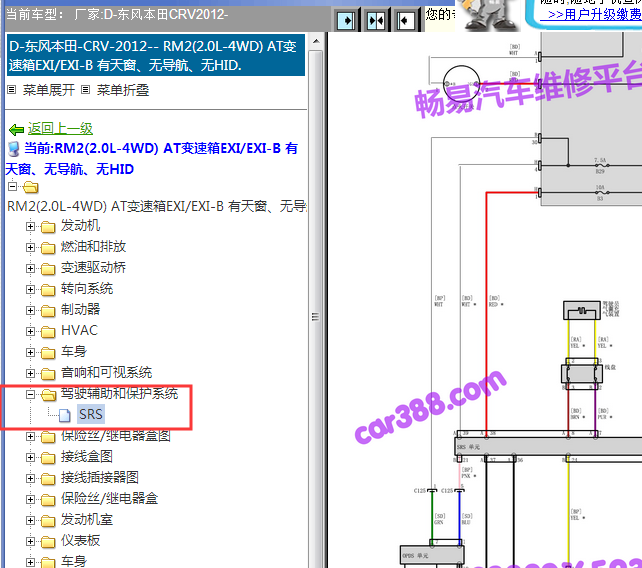
Task: Click the OPDS 单元 block in diagram
Action: point(432,557)
